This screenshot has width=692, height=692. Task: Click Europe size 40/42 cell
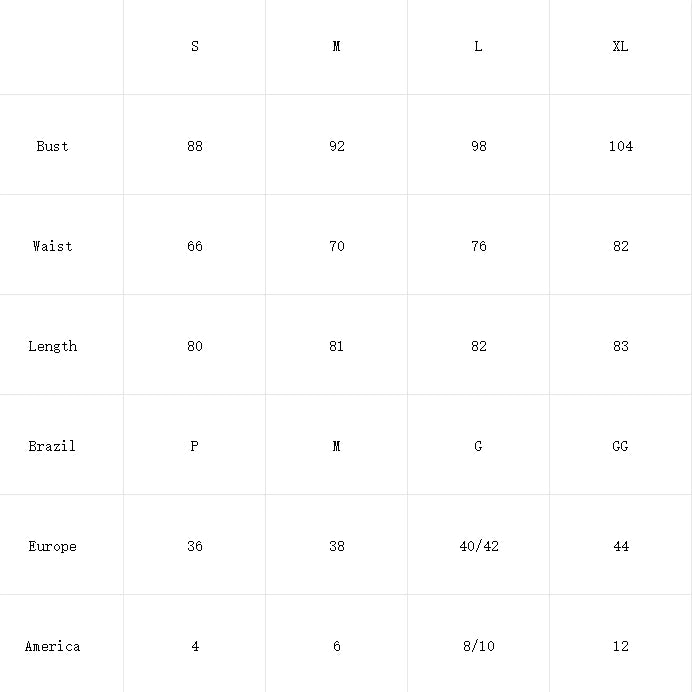(x=478, y=546)
